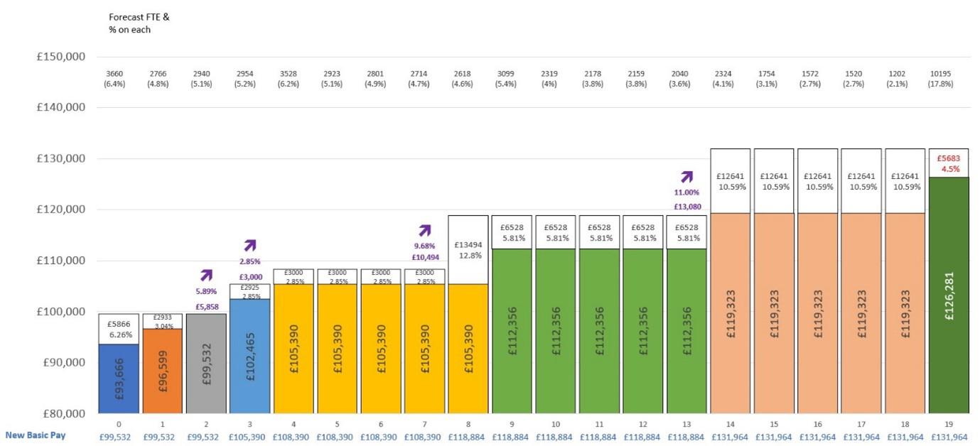Select the grey £99,532 bar
Image resolution: width=980 pixels, height=446 pixels.
click(x=206, y=363)
